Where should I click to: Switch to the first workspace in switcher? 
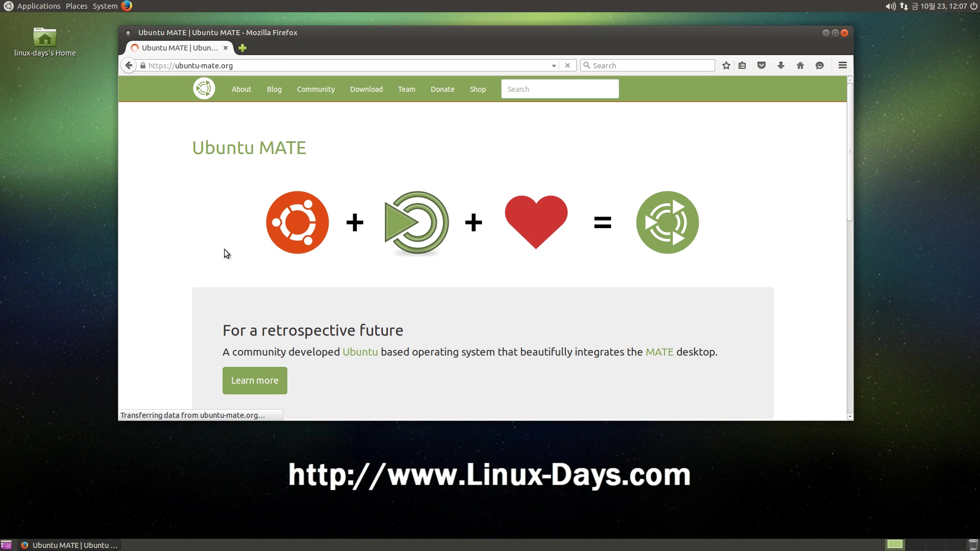(895, 544)
